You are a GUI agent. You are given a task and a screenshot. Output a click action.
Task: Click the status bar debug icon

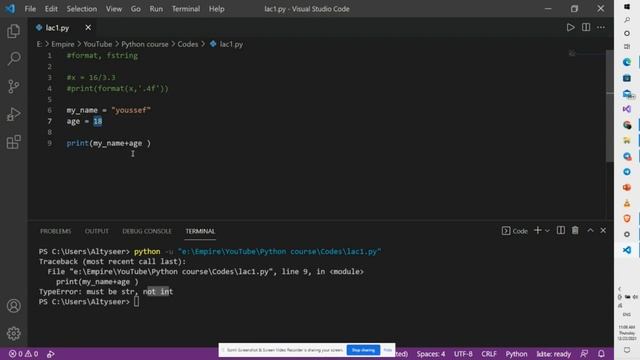point(51,354)
